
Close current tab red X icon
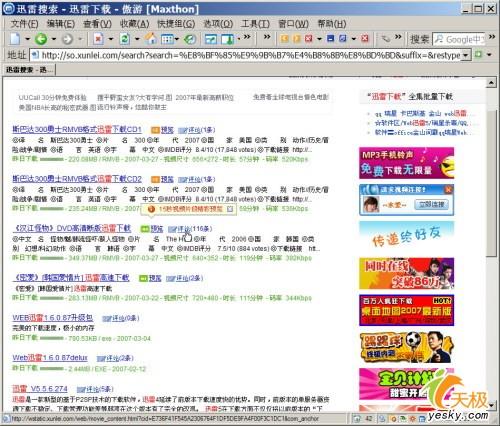[x=309, y=39]
